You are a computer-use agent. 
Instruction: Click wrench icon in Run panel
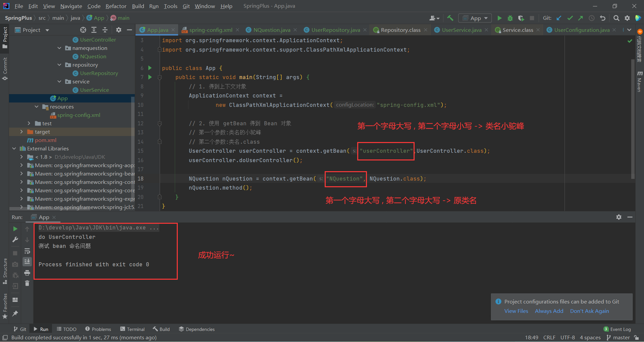point(15,240)
